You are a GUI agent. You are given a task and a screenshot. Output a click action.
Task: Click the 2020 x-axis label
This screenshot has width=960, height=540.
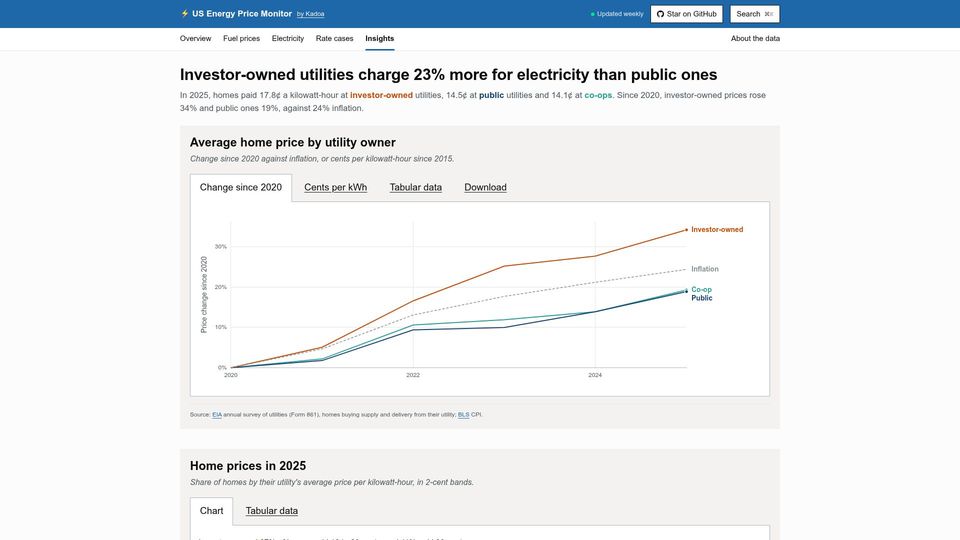click(231, 375)
